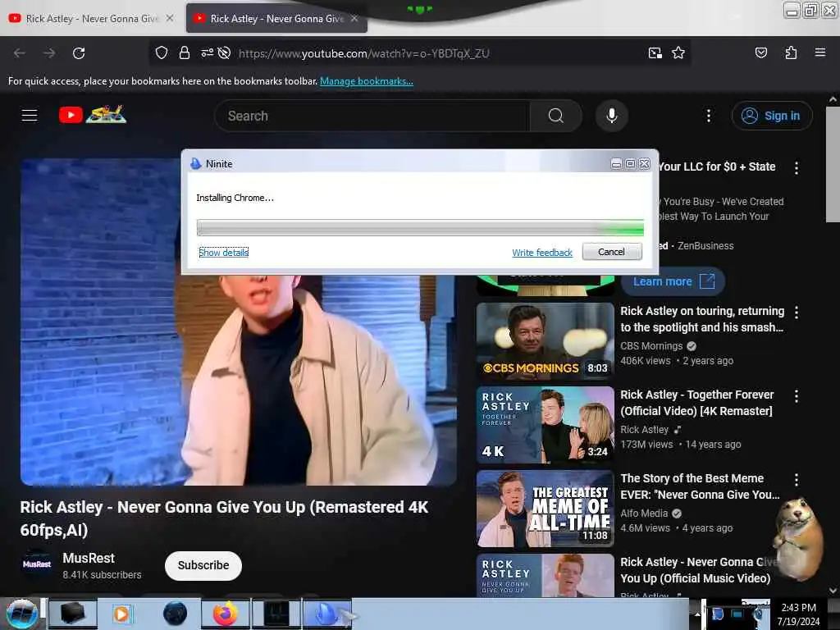Image resolution: width=840 pixels, height=630 pixels.
Task: Open the Pocket save icon
Action: click(x=760, y=52)
